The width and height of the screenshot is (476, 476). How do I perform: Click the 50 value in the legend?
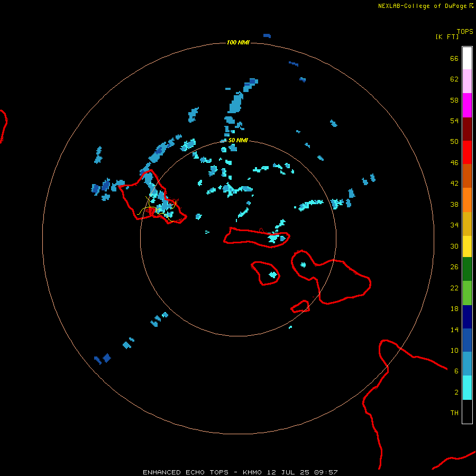454,142
